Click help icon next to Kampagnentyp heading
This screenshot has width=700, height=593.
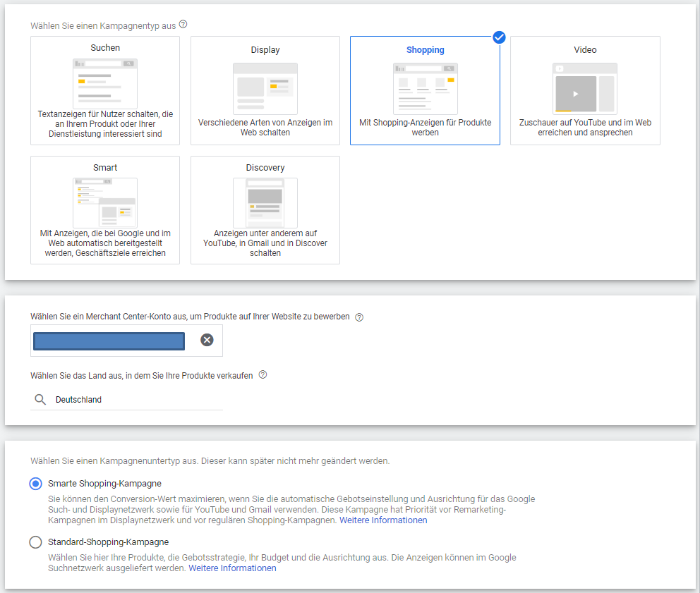point(183,25)
